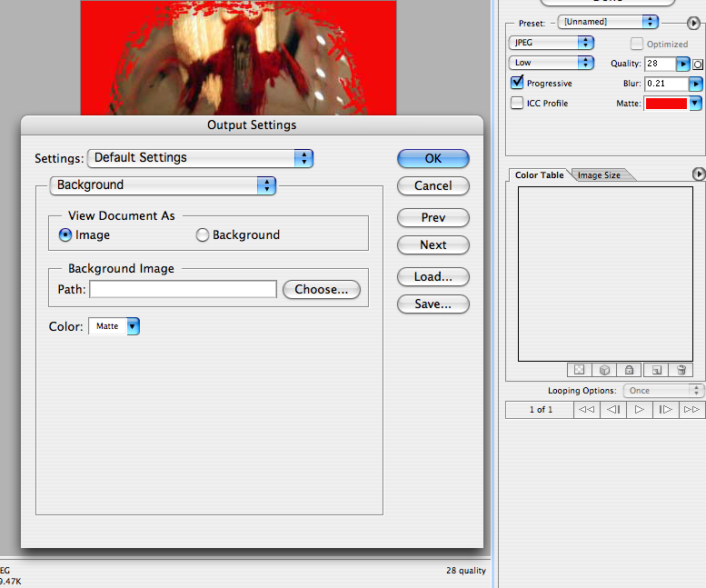Open the JPEG file format dropdown
Image resolution: width=706 pixels, height=588 pixels.
[551, 43]
